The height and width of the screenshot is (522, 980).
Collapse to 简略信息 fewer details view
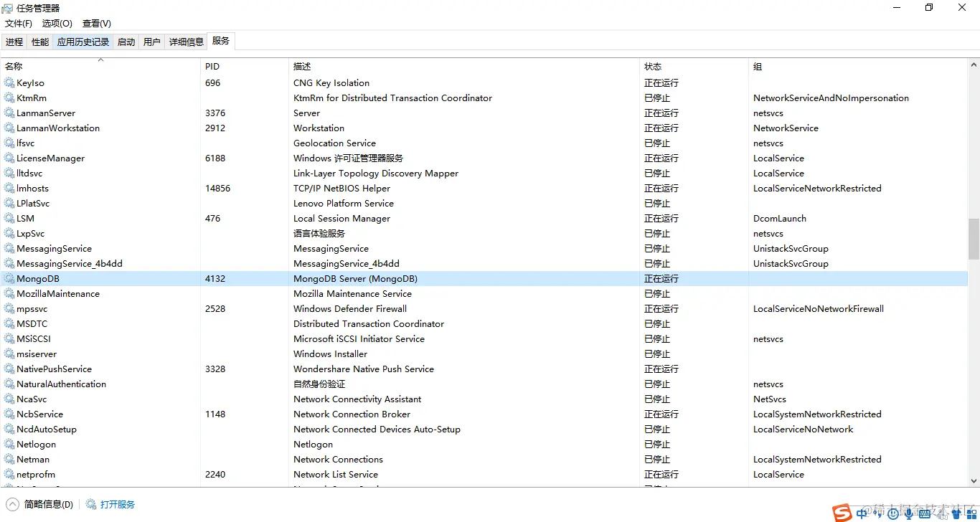click(40, 505)
